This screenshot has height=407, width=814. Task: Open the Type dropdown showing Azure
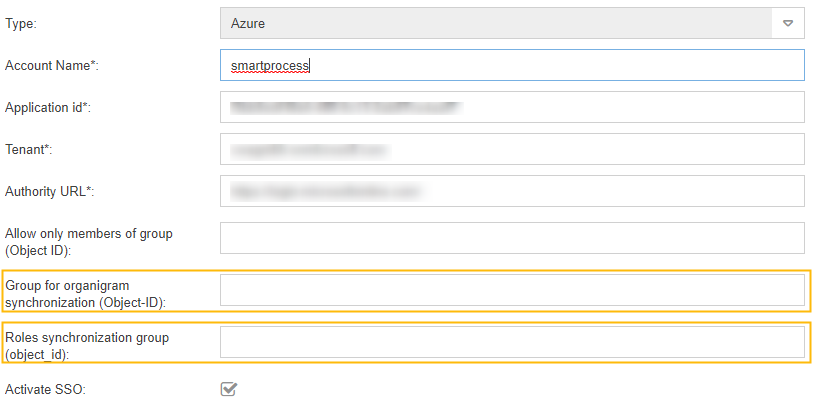(500, 22)
